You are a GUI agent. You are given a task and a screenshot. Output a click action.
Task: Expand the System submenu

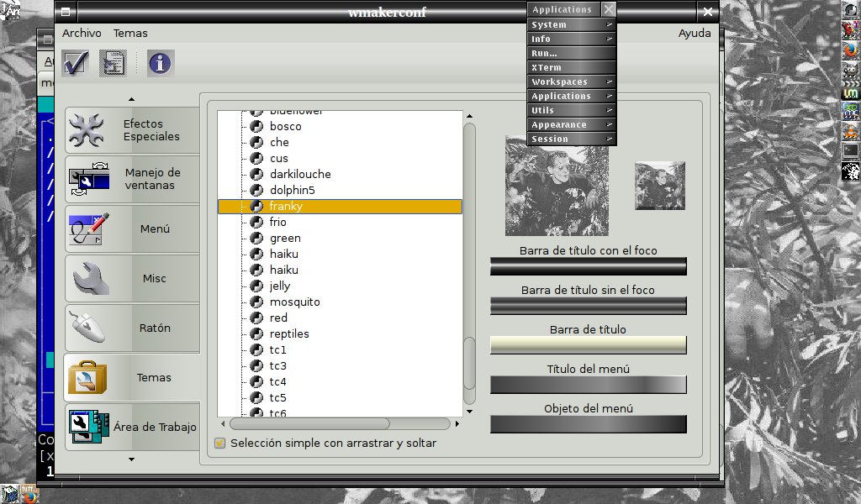(x=571, y=24)
